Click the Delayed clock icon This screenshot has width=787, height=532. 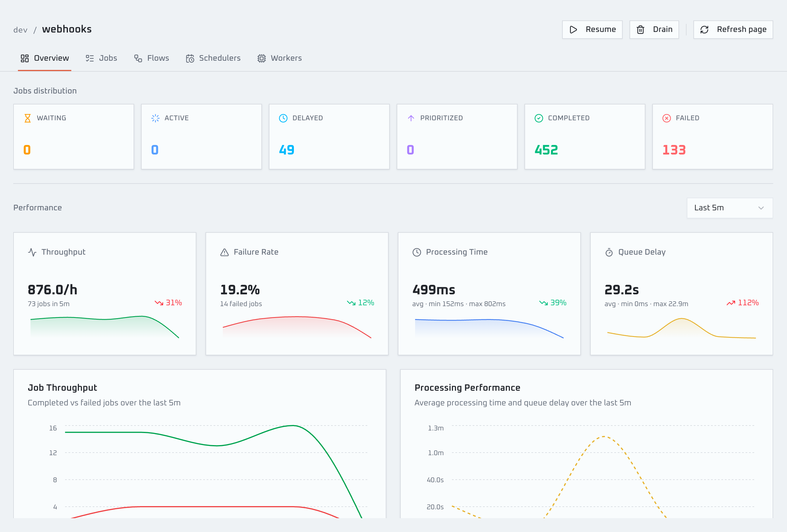(x=283, y=118)
